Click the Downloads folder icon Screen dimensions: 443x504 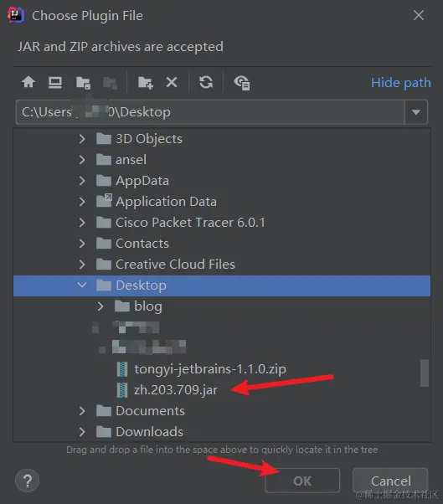click(104, 432)
